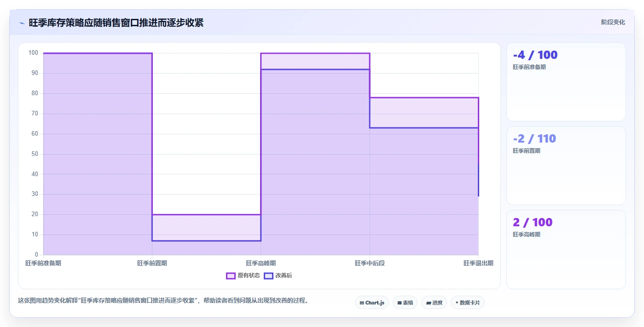The image size is (644, 327).
Task: Click the 旺季前准备期 x-axis label
Action: (43, 263)
